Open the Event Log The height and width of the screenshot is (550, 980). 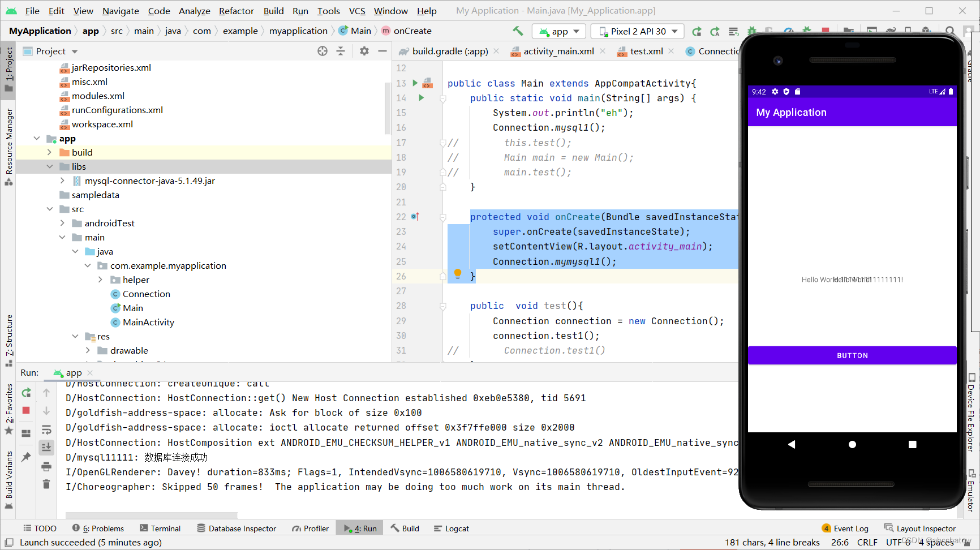pyautogui.click(x=845, y=528)
